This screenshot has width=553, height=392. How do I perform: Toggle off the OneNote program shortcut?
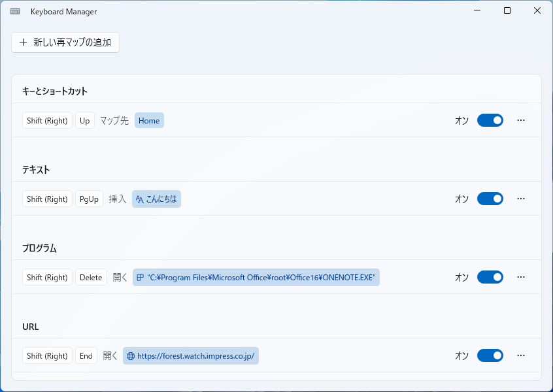pyautogui.click(x=490, y=277)
